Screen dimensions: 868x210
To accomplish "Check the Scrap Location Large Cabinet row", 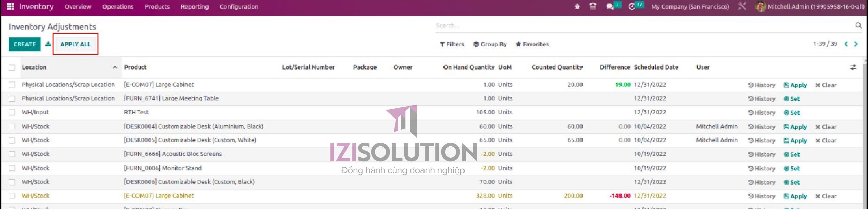I will [12, 85].
